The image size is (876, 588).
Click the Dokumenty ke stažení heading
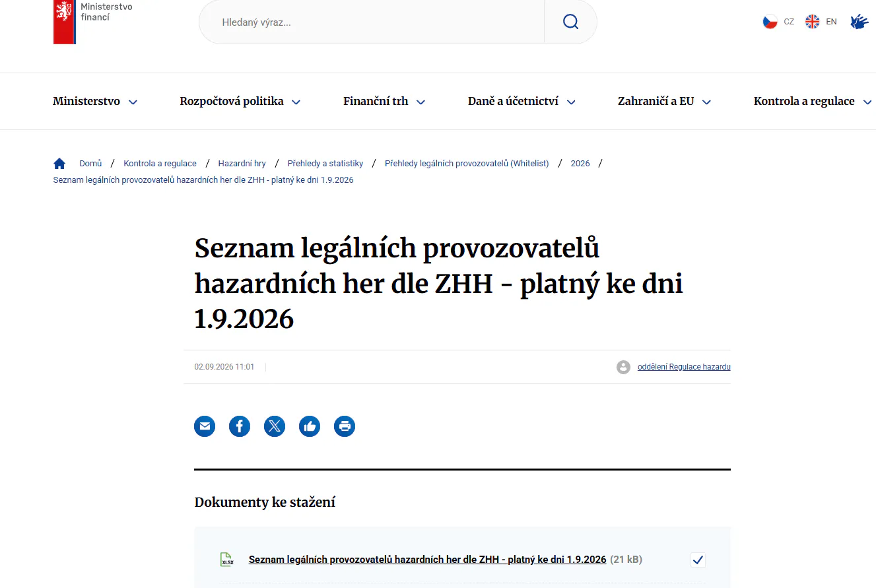(265, 502)
